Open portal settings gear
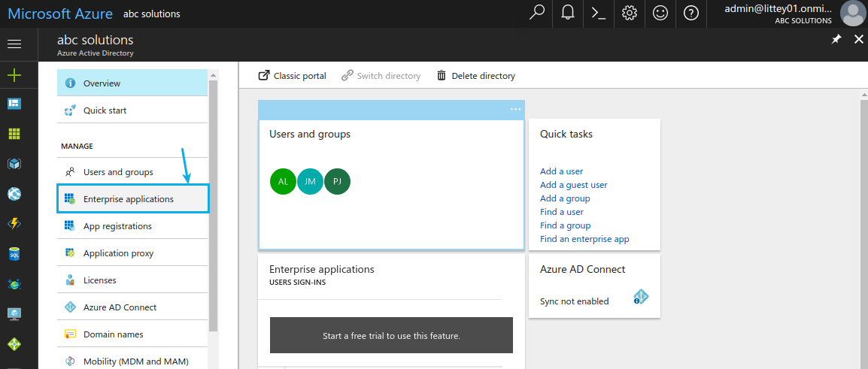 (630, 14)
